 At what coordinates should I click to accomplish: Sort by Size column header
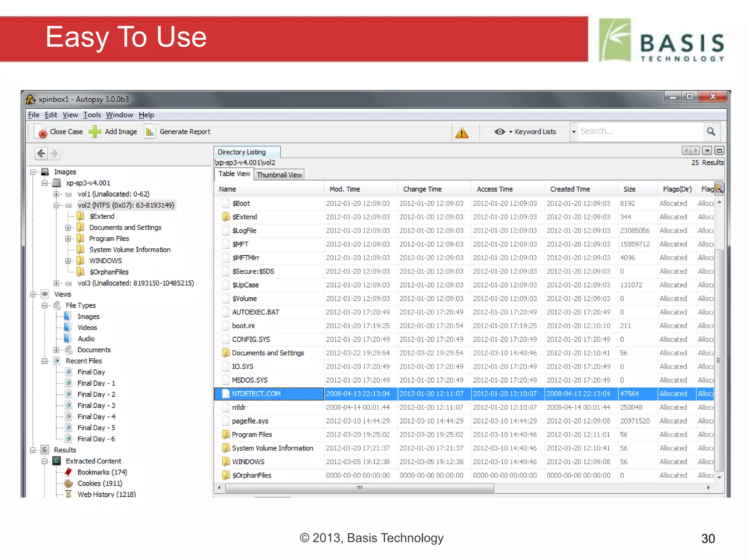638,189
